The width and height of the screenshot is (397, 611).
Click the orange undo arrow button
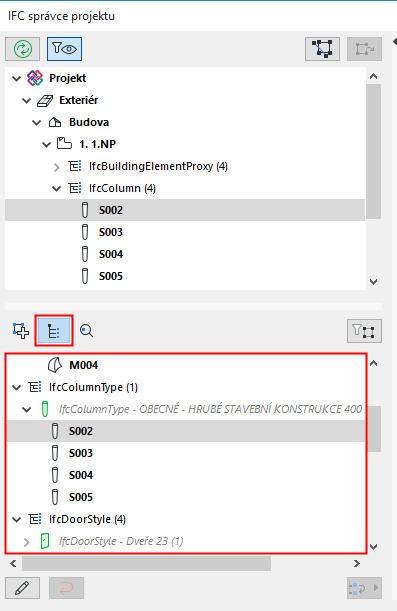(66, 588)
